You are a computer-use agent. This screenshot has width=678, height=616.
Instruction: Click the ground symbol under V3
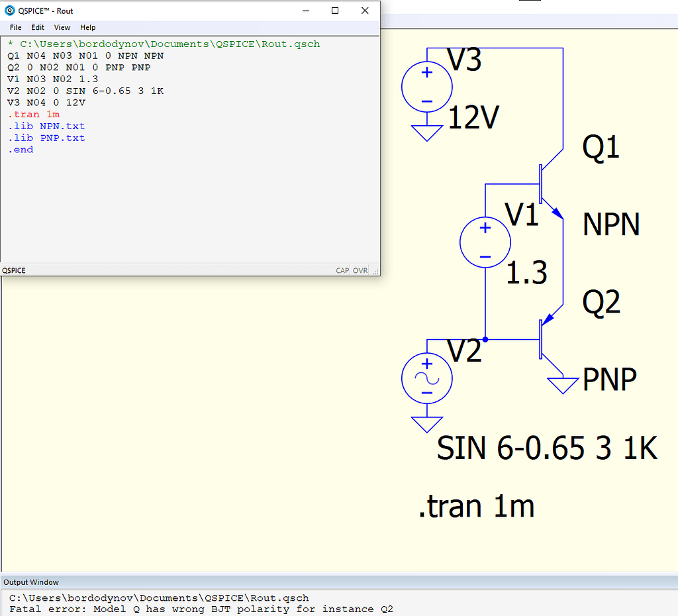click(x=427, y=133)
